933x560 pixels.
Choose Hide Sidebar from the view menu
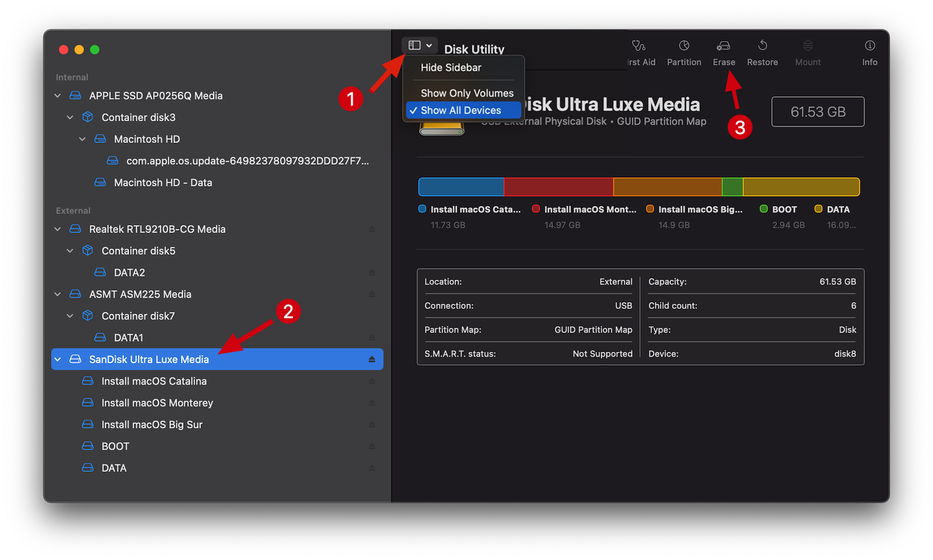pyautogui.click(x=451, y=67)
